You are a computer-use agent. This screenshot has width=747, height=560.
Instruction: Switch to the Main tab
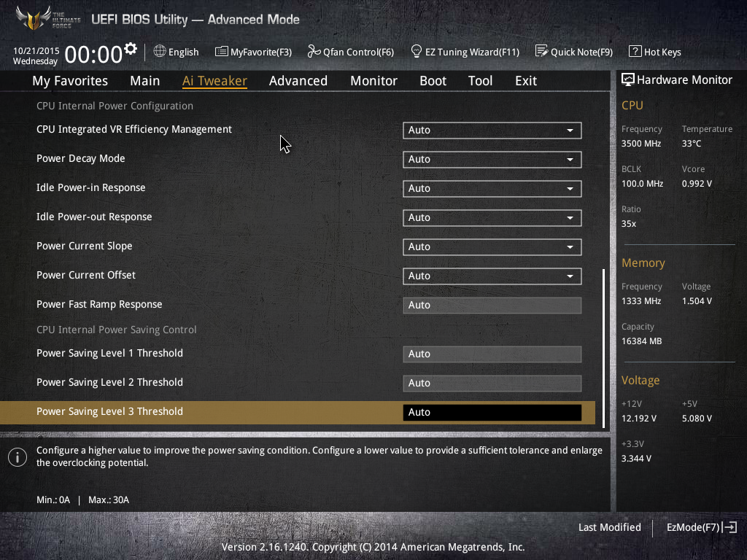145,81
